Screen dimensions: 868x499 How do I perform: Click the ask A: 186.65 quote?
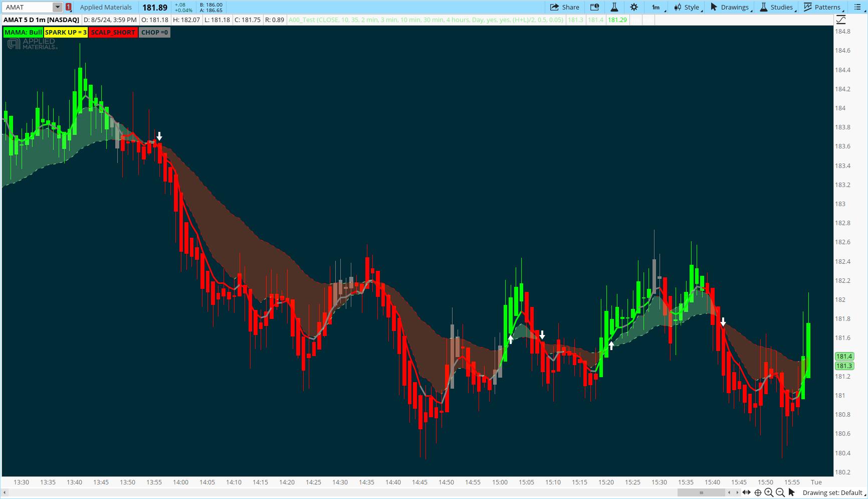pyautogui.click(x=211, y=10)
